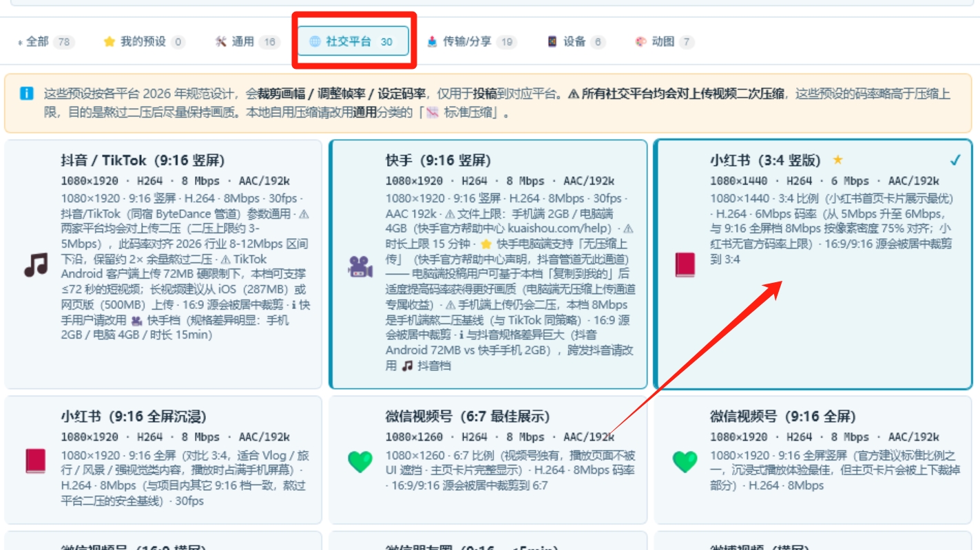Click the 78 count badge on 全部 tab
This screenshot has width=980, height=550.
pos(63,42)
